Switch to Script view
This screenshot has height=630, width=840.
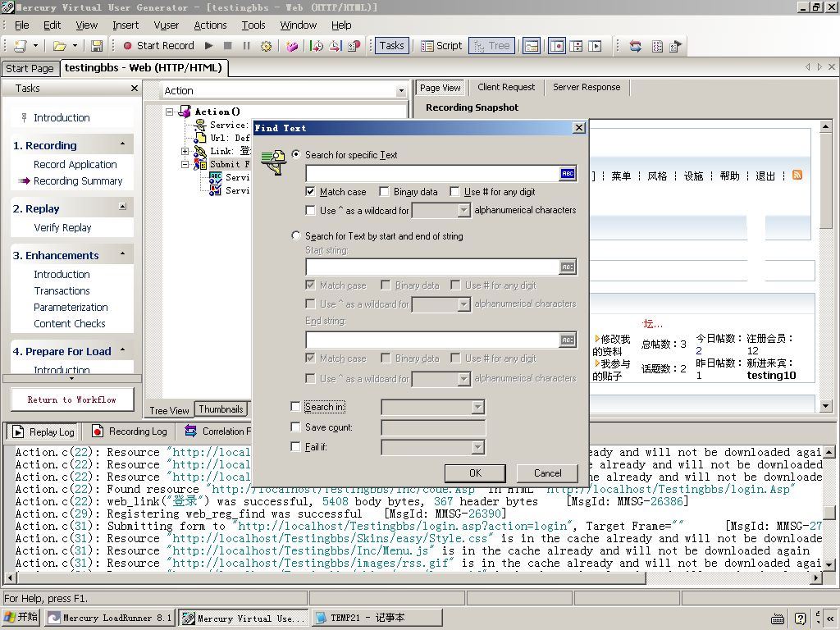441,46
